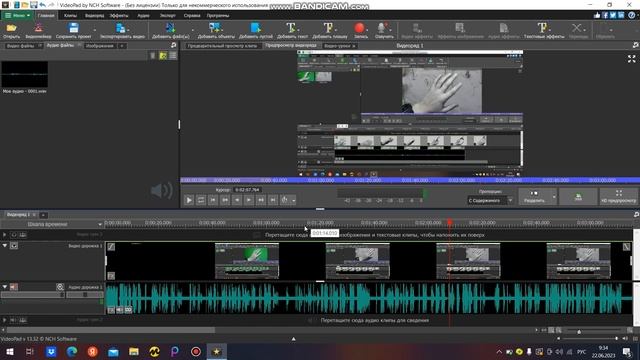Open the Видеоряд menu tab

94,16
